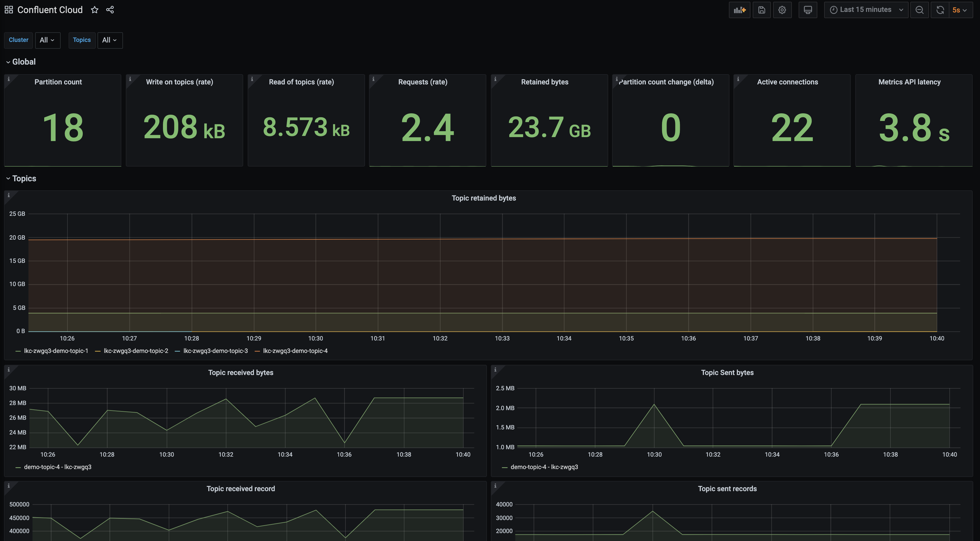
Task: Open the Last 15 minutes time picker
Action: click(865, 10)
